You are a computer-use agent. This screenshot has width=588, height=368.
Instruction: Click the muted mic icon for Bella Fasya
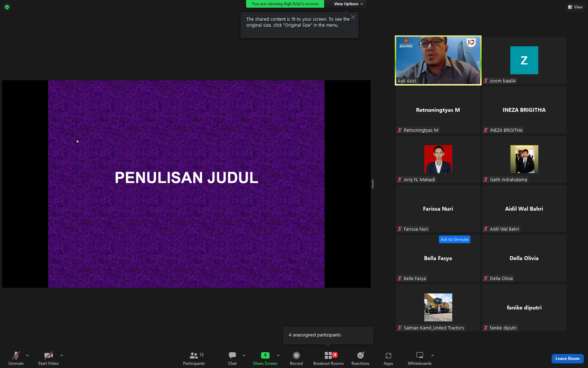[400, 278]
